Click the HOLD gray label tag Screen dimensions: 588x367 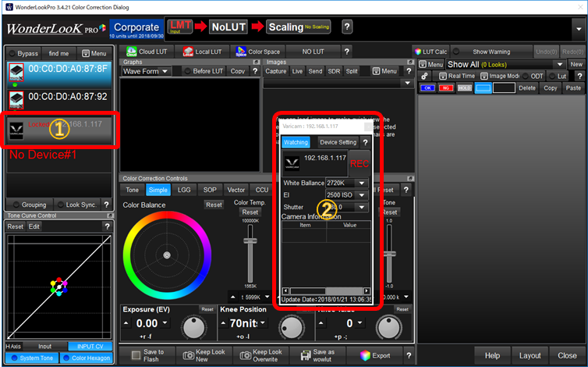click(x=464, y=88)
